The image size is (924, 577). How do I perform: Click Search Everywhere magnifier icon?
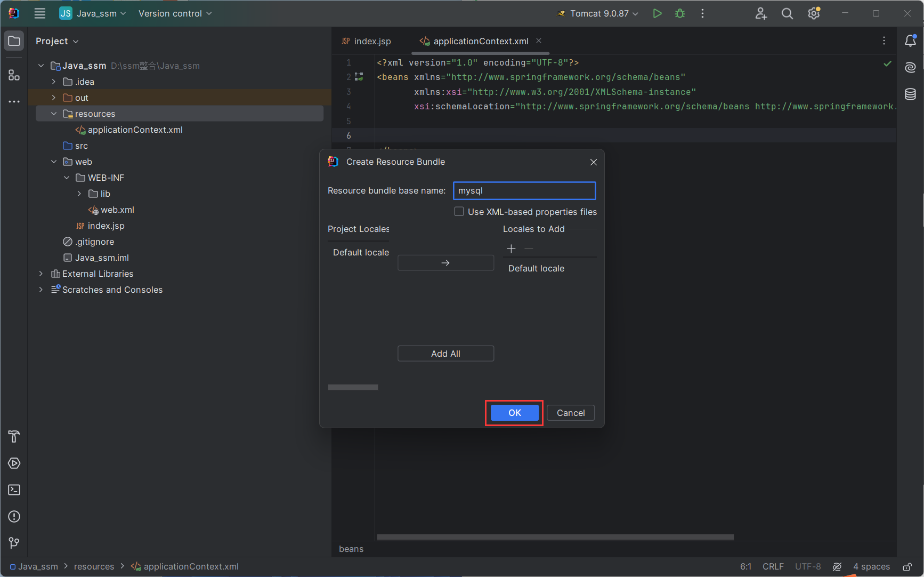coord(787,13)
